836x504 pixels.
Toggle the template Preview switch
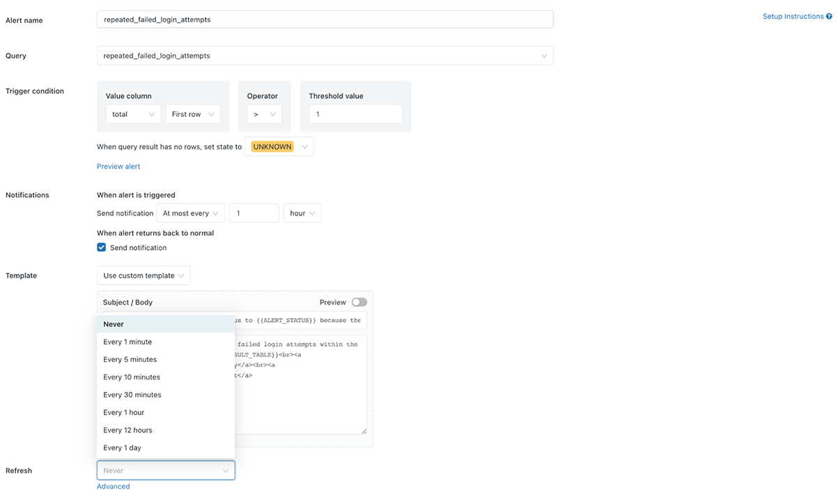pos(359,302)
